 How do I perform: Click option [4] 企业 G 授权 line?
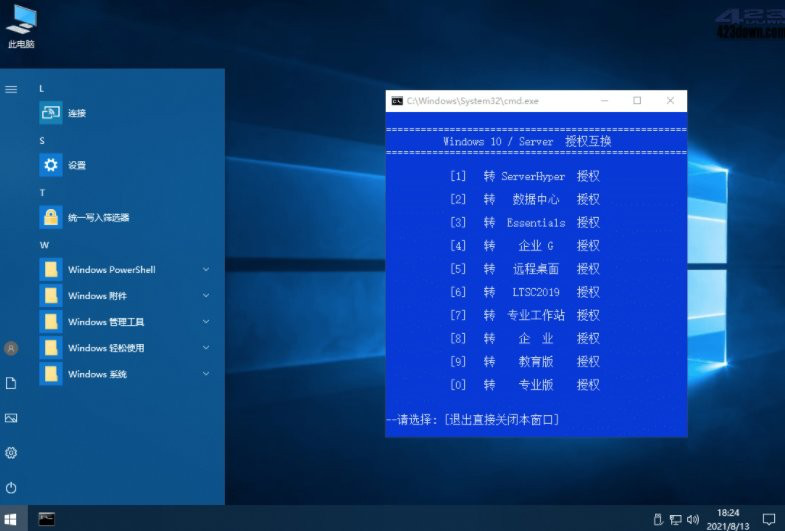point(525,245)
